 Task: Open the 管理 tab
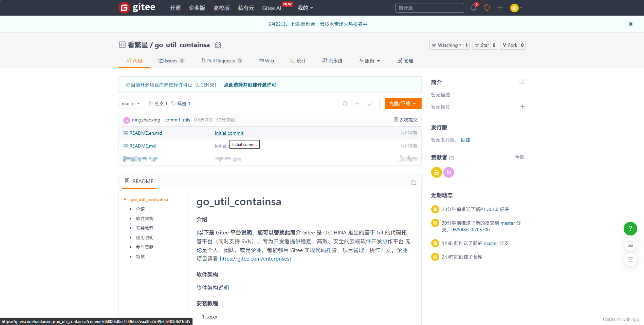pyautogui.click(x=405, y=61)
